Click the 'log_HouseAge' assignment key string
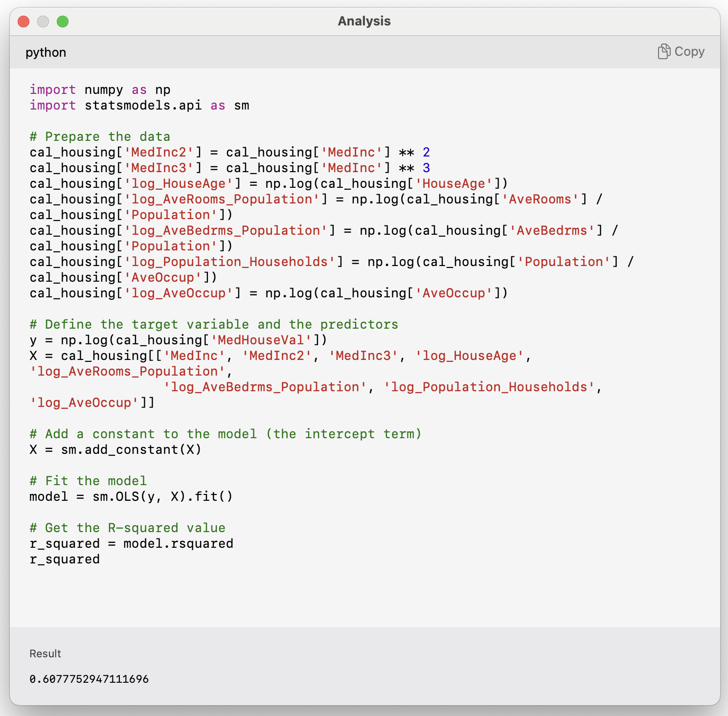Viewport: 728px width, 716px height. point(178,184)
